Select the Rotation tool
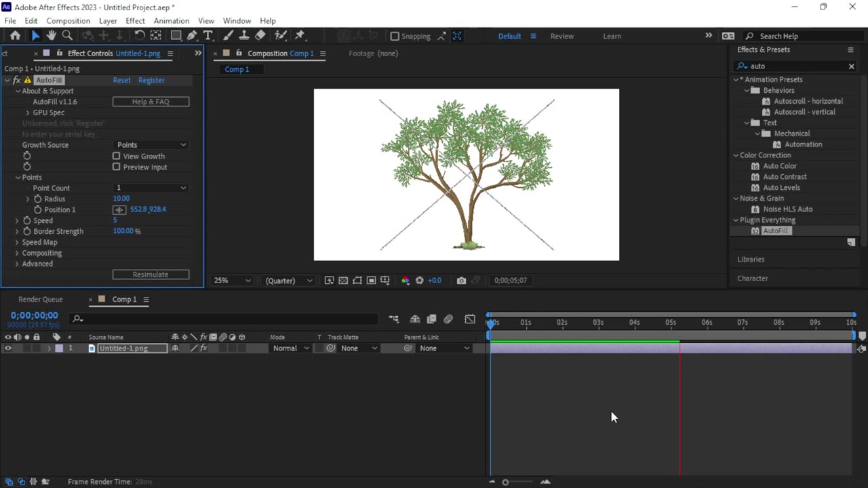The height and width of the screenshot is (488, 868). pyautogui.click(x=140, y=36)
